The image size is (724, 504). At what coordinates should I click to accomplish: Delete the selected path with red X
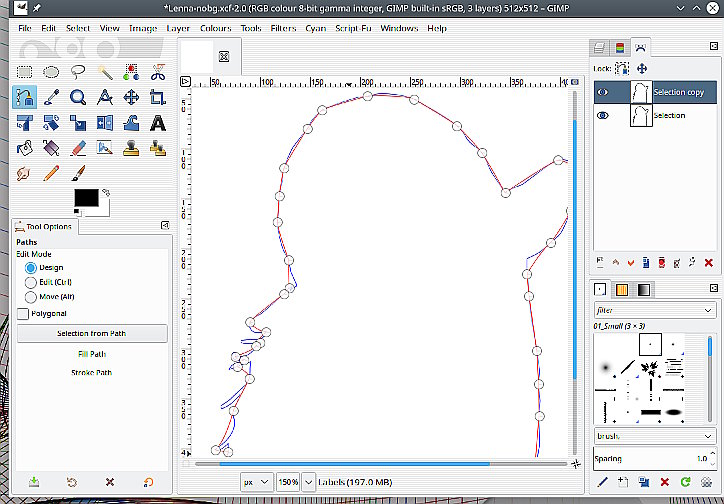click(x=708, y=262)
